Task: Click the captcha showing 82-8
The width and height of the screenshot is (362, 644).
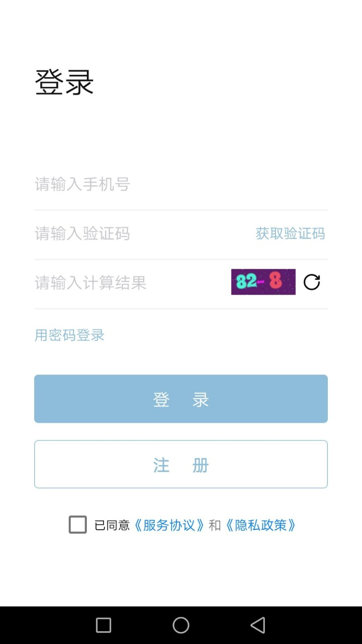Action: 263,282
